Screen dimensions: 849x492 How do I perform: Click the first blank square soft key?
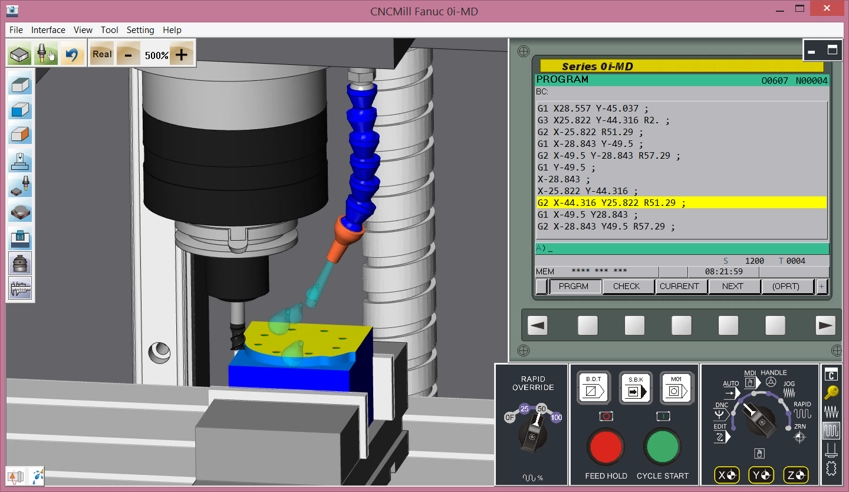coord(587,326)
